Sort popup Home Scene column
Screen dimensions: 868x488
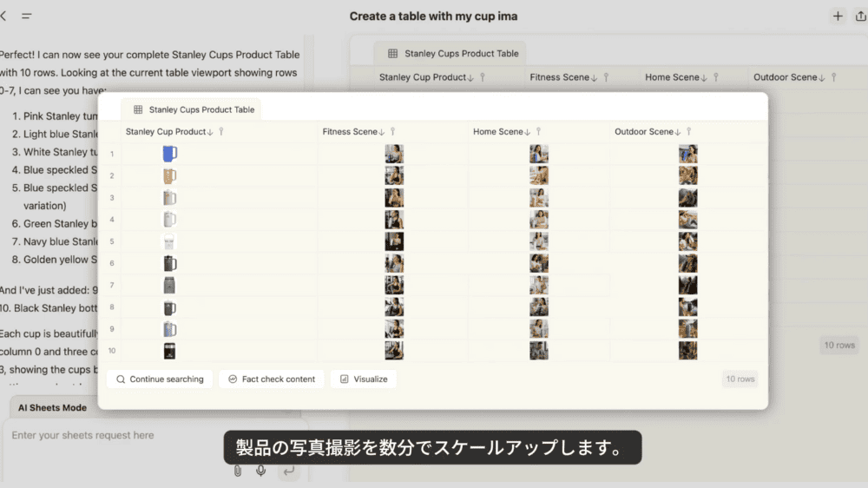pyautogui.click(x=528, y=132)
